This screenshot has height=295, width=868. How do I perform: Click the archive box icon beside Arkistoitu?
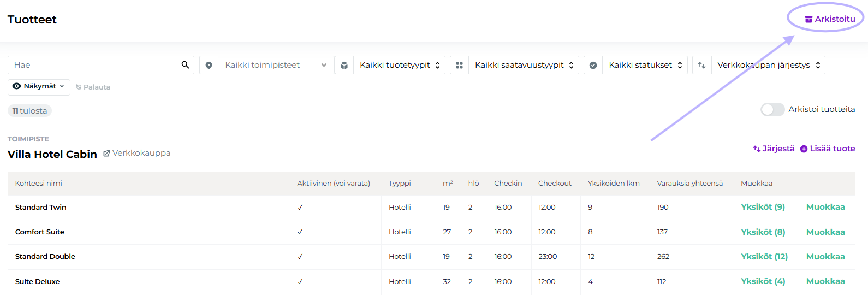point(808,19)
